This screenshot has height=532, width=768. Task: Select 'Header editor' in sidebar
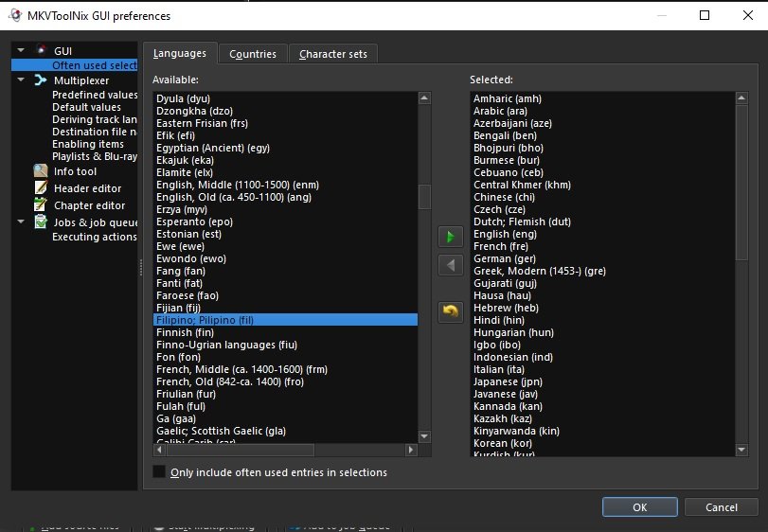pos(88,188)
